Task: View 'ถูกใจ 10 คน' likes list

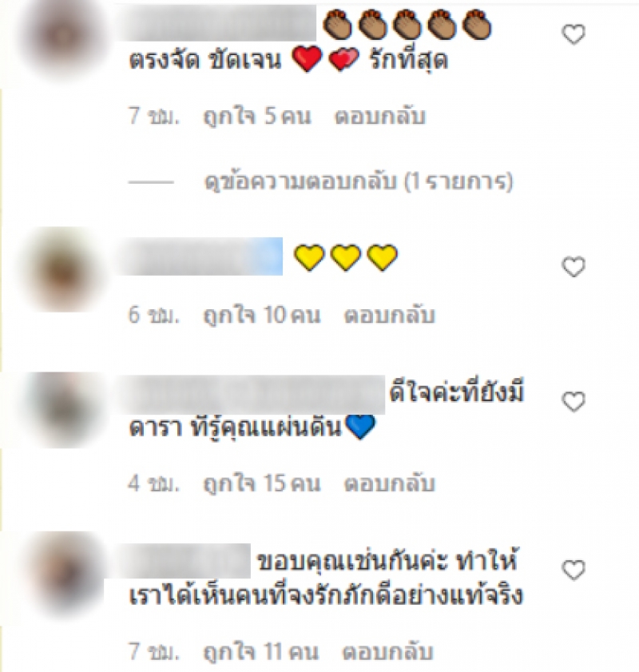Action: [x=262, y=315]
